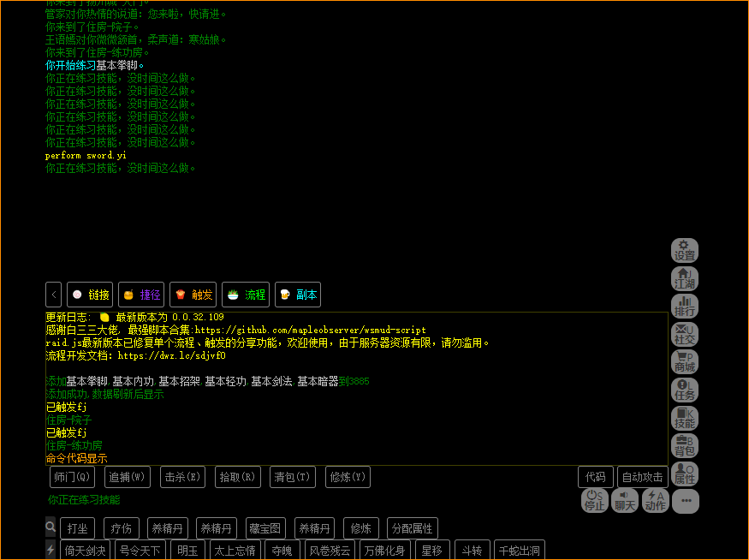Use the 斗转 skill
749x560 pixels.
click(472, 551)
